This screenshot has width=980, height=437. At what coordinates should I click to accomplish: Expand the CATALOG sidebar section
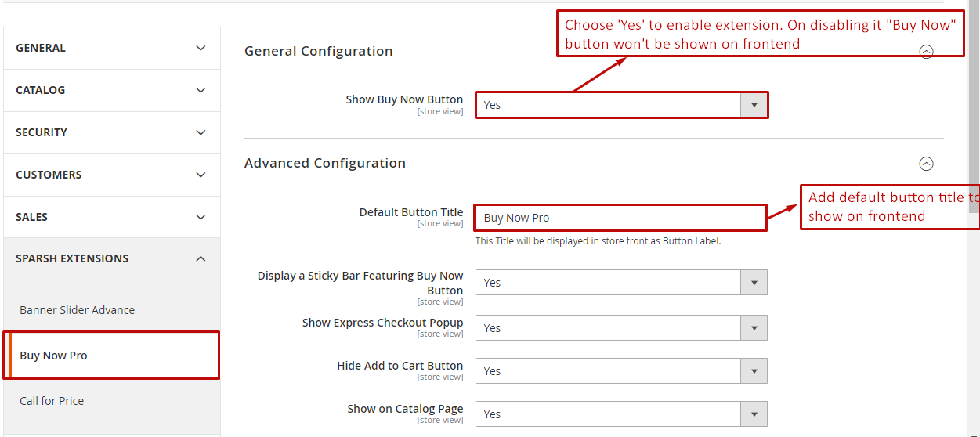[111, 90]
